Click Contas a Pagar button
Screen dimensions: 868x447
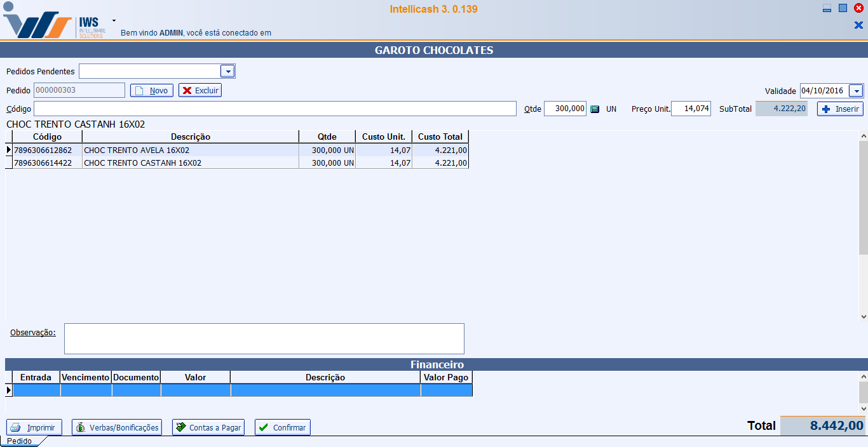208,427
